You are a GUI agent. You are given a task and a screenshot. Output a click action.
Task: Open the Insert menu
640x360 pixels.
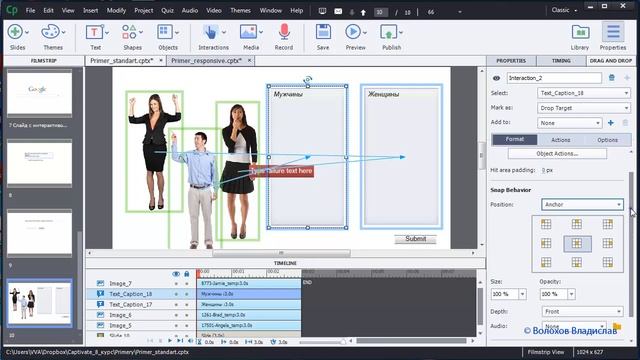[x=91, y=11]
